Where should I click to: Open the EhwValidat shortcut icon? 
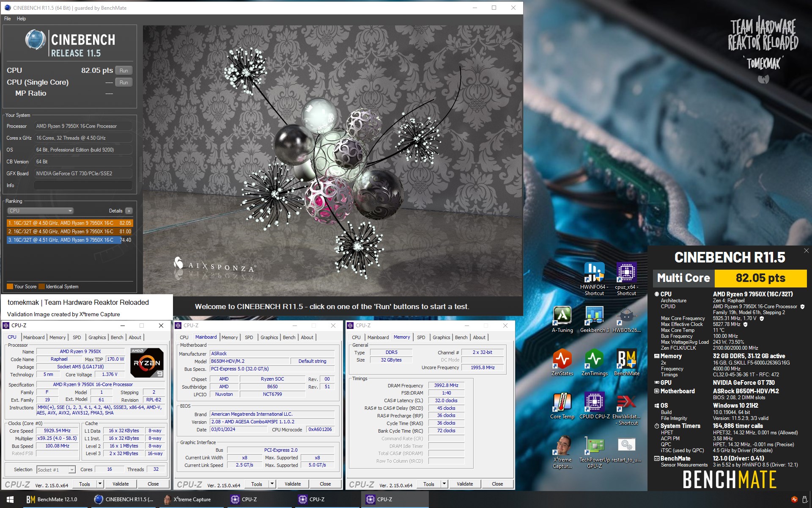626,409
